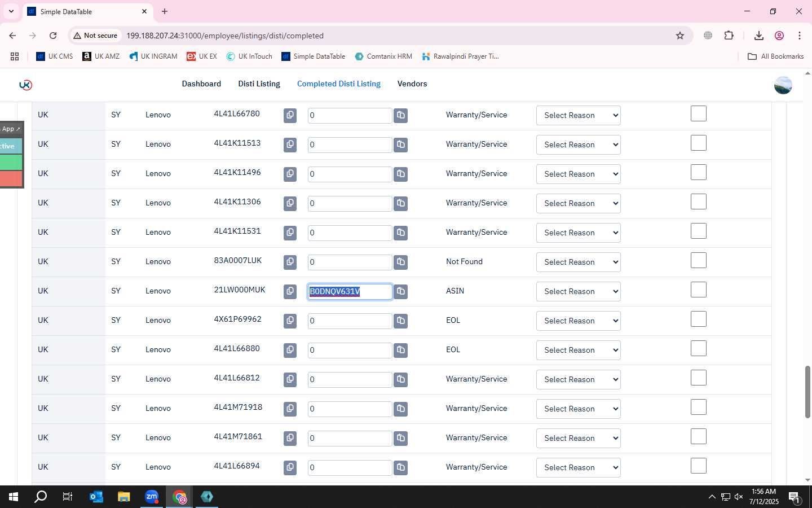812x508 pixels.
Task: Click copy icon right of 4L41L66880 ASIN input
Action: click(400, 350)
